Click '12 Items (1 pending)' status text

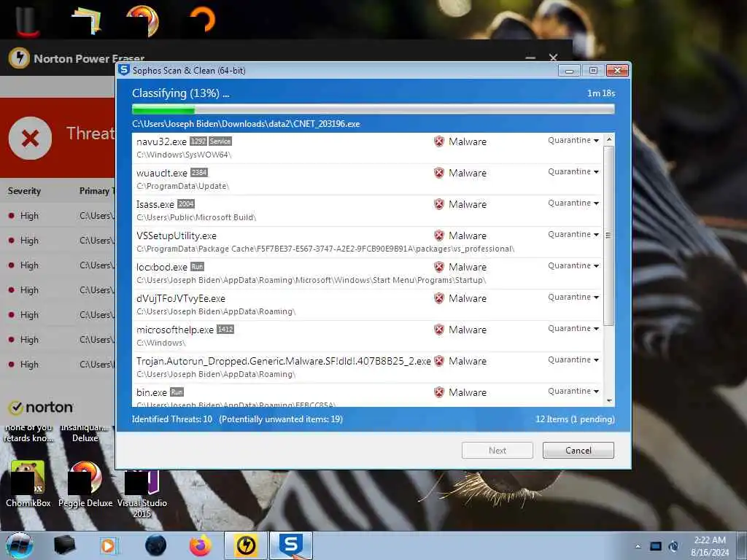(575, 419)
